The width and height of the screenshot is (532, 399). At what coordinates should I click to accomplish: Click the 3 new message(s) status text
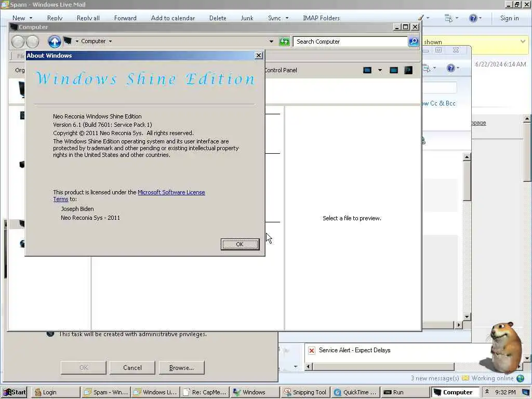click(x=435, y=378)
